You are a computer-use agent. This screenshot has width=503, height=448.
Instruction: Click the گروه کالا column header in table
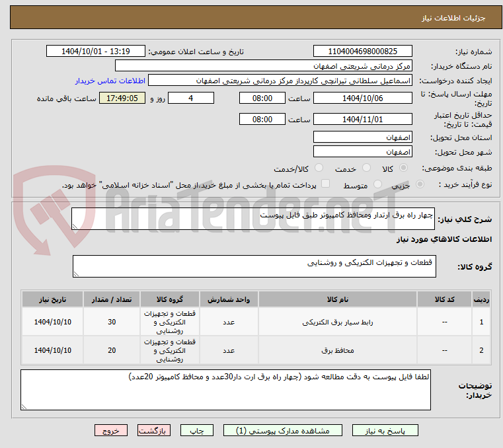(170, 299)
